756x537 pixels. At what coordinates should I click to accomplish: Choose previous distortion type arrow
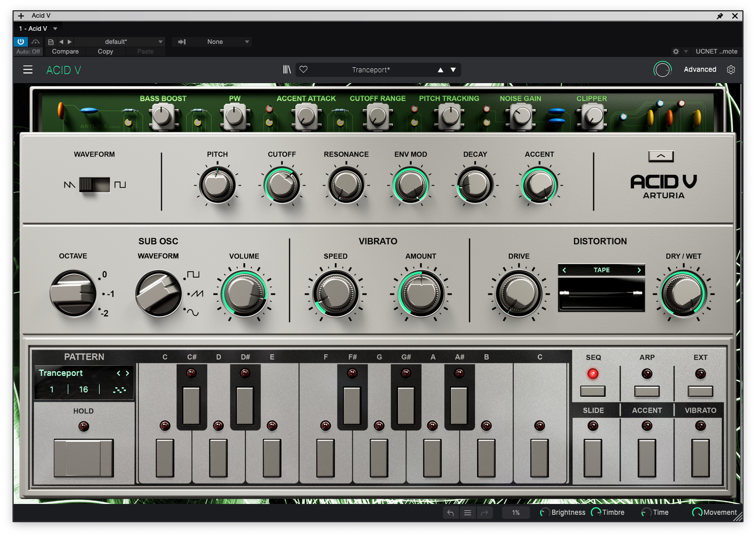[x=564, y=270]
